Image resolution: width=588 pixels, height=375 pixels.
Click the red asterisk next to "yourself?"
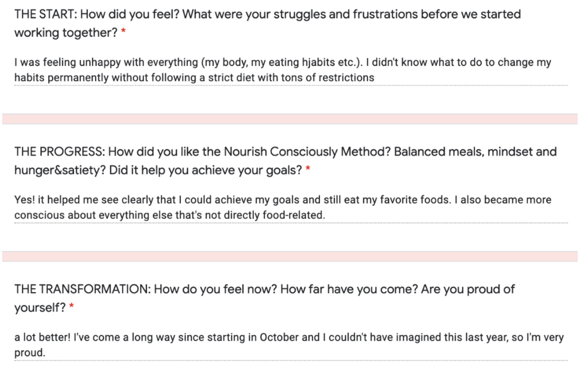tap(71, 308)
